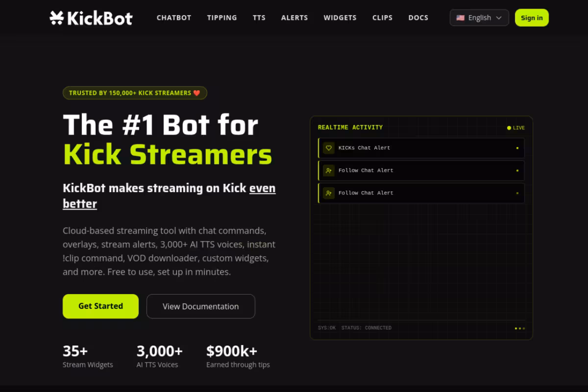The width and height of the screenshot is (588, 392).
Task: Click the '3,000+' AI TTS Voices stat
Action: click(x=160, y=356)
